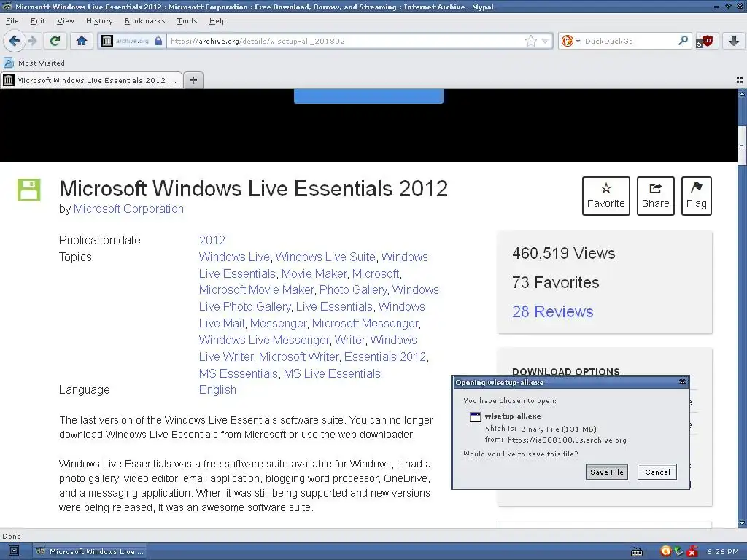Click the 6:26 PM clock
Screen dimensions: 747x560
(x=723, y=551)
